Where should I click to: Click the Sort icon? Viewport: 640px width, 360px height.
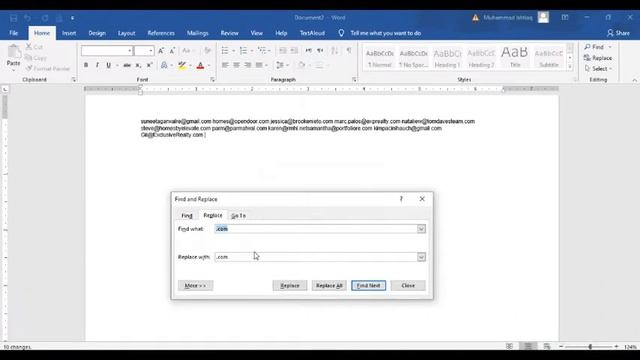click(334, 51)
